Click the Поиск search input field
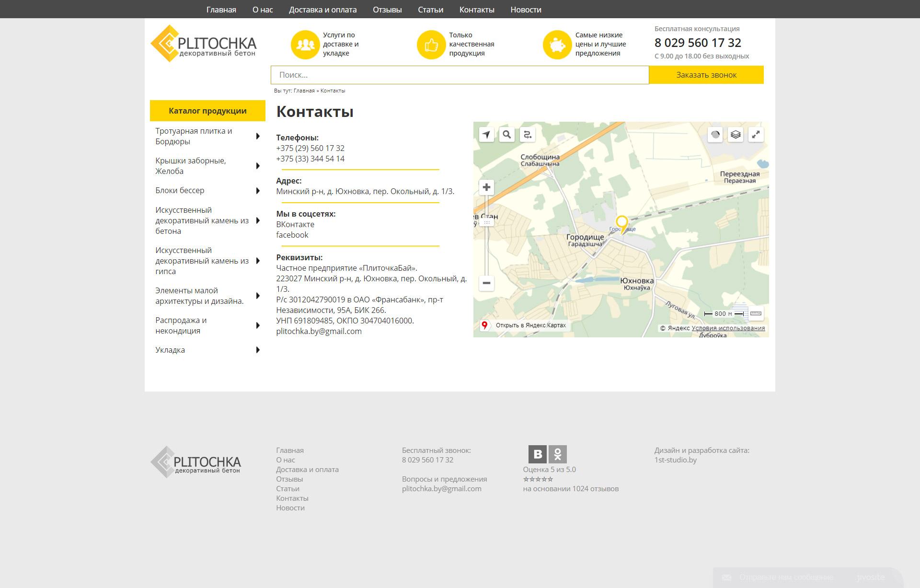 coord(459,75)
